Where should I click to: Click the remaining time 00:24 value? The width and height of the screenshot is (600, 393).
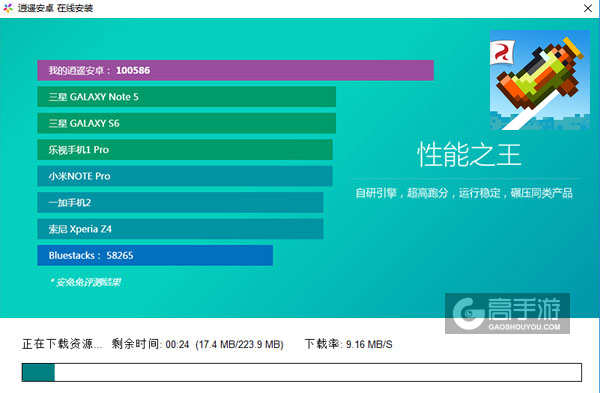[177, 344]
